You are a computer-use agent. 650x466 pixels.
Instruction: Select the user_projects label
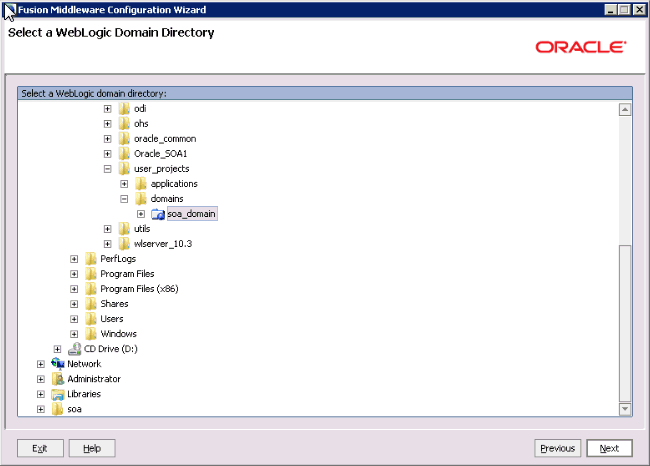[162, 169]
